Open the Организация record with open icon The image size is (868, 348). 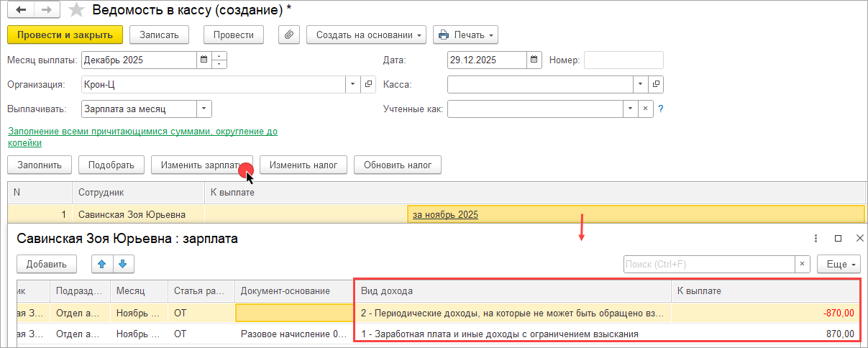point(369,85)
